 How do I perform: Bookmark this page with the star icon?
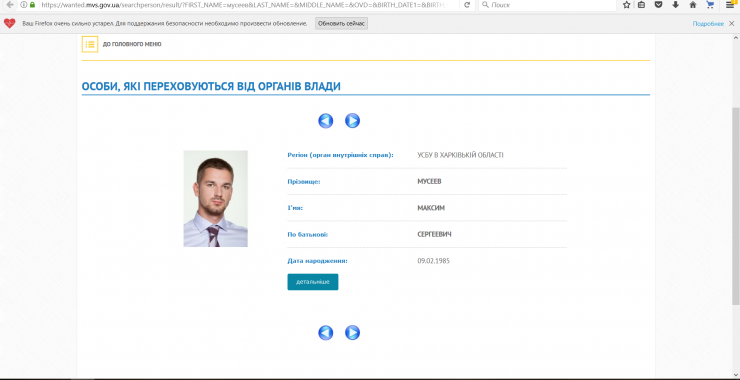(x=626, y=5)
